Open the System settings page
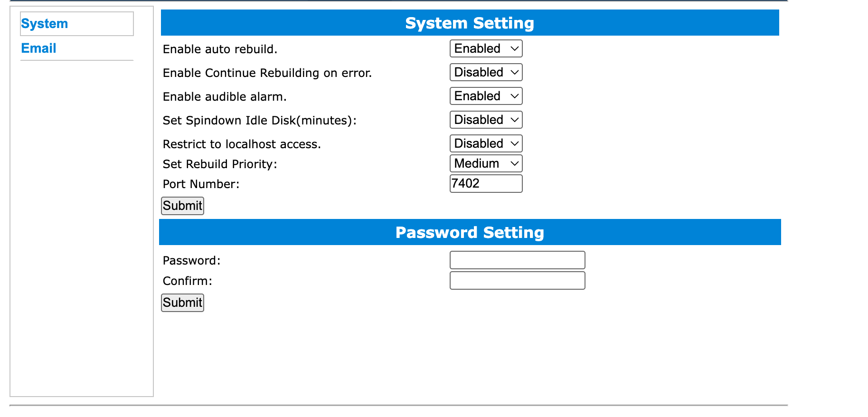The image size is (868, 417). (45, 24)
